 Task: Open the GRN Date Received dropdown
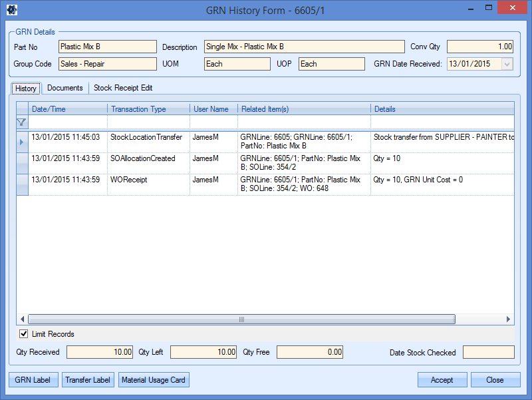[x=507, y=64]
